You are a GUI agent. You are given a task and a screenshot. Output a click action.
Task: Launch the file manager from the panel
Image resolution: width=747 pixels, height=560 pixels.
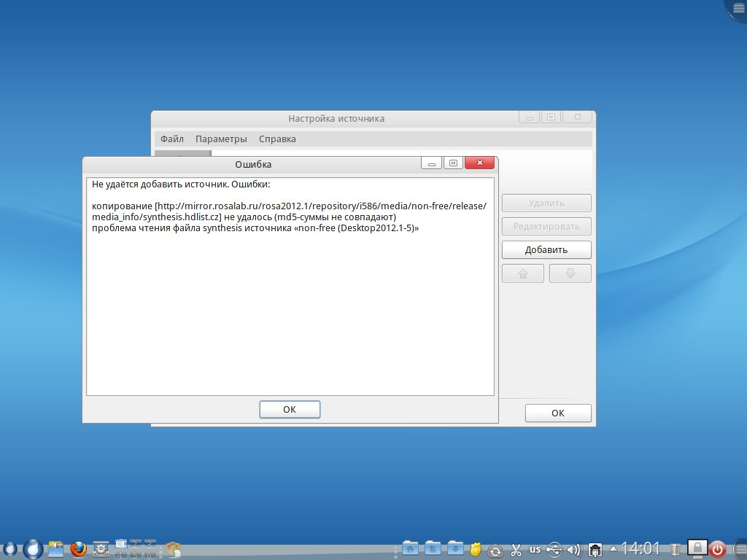pyautogui.click(x=55, y=549)
